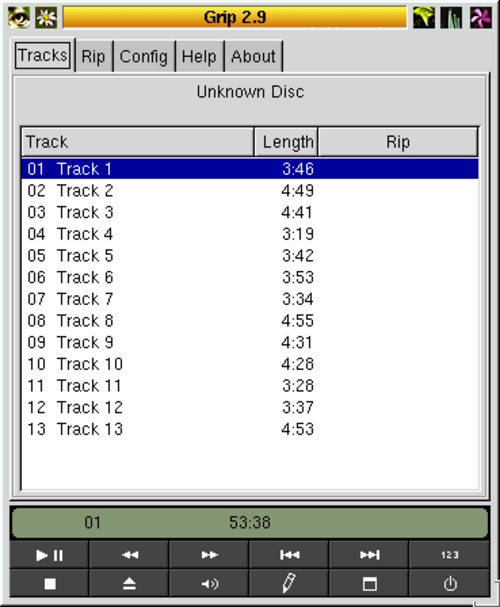Image resolution: width=500 pixels, height=607 pixels.
Task: Switch to the Rip tab
Action: coord(93,57)
